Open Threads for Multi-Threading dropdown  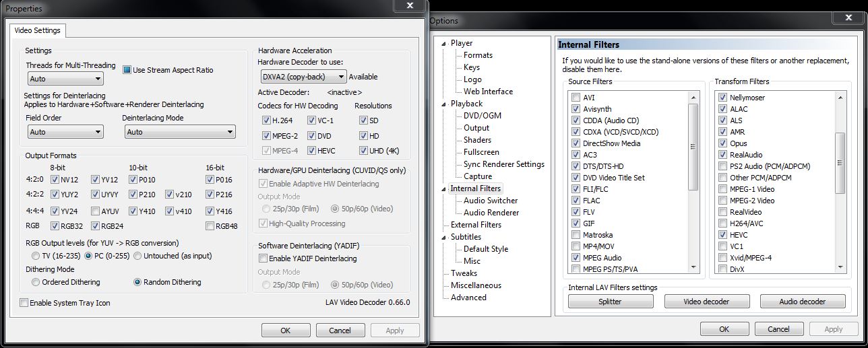point(65,79)
